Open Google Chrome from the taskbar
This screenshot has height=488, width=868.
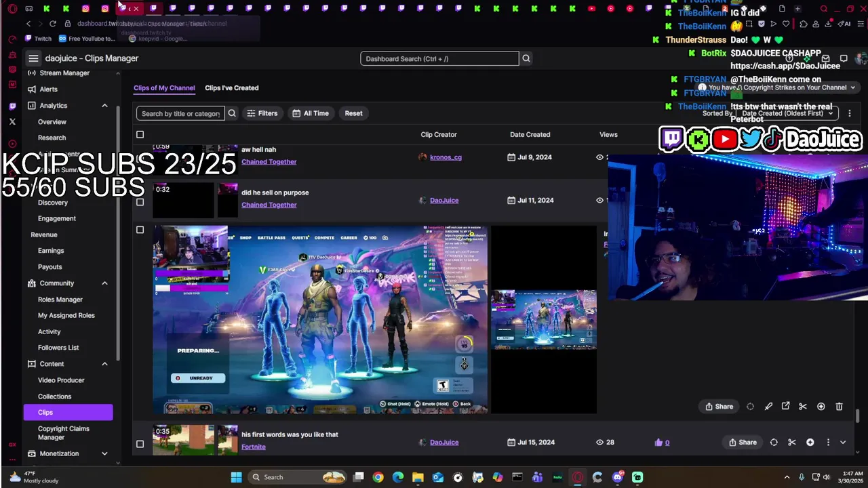click(378, 477)
